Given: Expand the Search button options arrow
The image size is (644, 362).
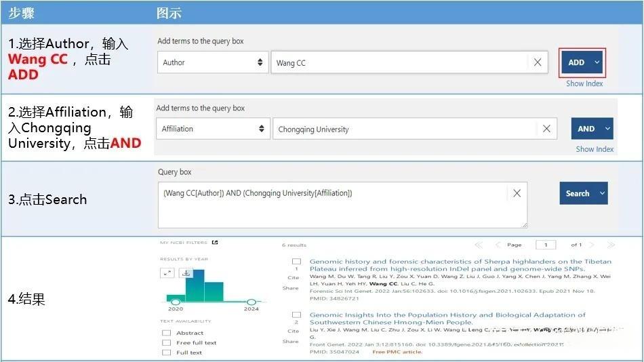Looking at the screenshot, I should [602, 193].
